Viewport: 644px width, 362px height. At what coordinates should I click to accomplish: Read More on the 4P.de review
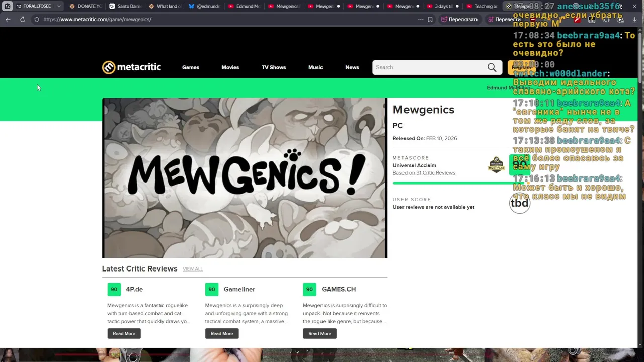[x=124, y=333]
